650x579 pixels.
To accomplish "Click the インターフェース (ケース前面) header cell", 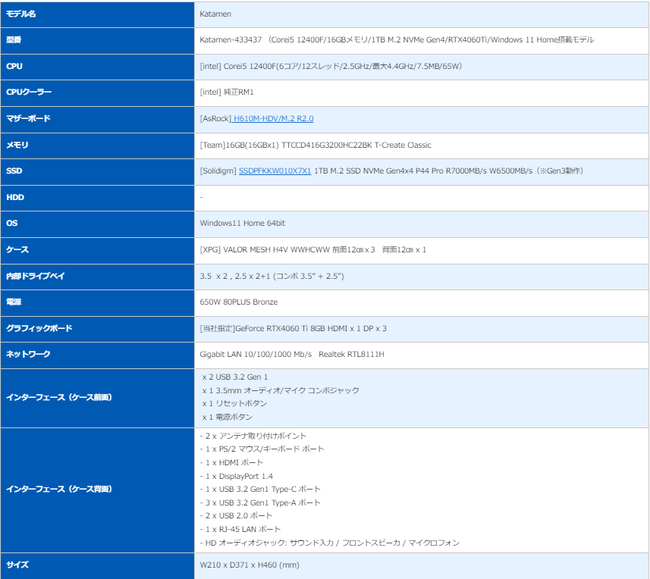I will tap(97, 398).
